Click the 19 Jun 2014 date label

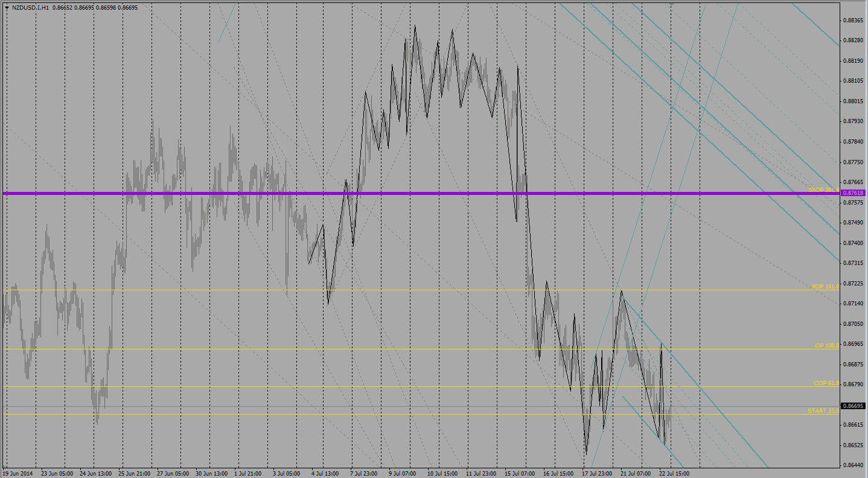pyautogui.click(x=19, y=474)
